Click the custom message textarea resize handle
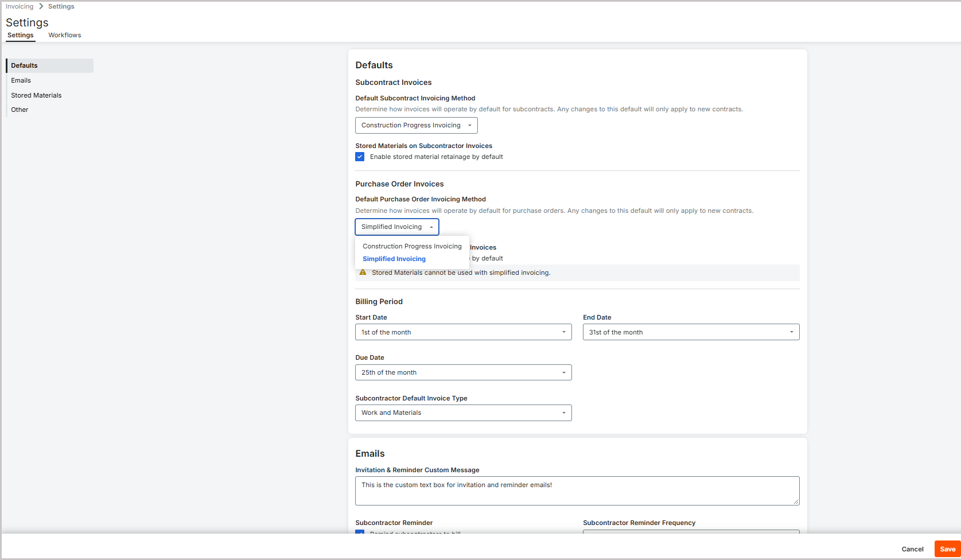This screenshot has height=560, width=961. click(796, 502)
